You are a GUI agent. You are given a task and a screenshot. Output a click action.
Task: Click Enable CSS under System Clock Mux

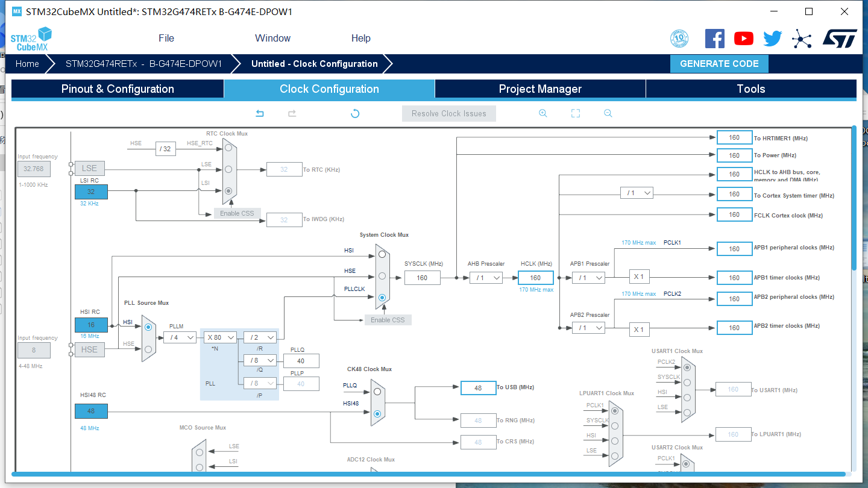[x=388, y=320]
